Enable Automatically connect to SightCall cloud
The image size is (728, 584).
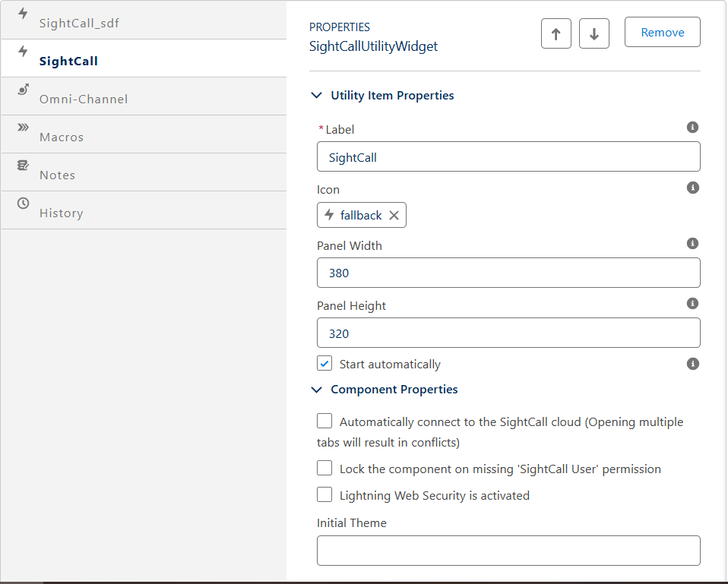click(324, 421)
